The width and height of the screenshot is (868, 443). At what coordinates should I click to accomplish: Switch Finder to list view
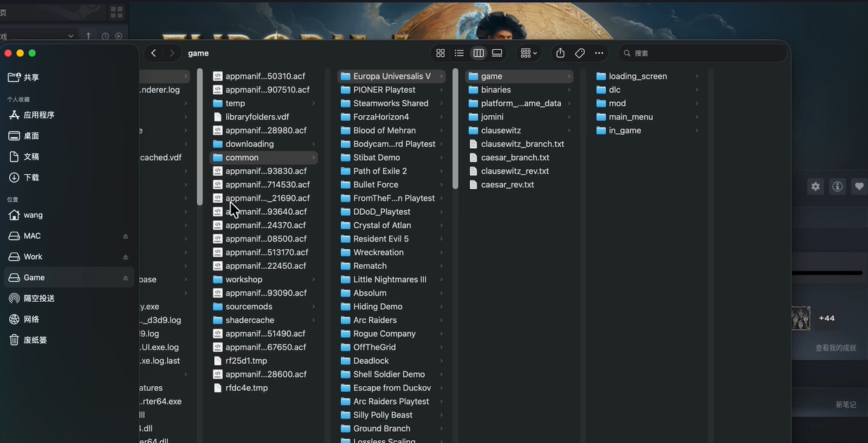459,53
